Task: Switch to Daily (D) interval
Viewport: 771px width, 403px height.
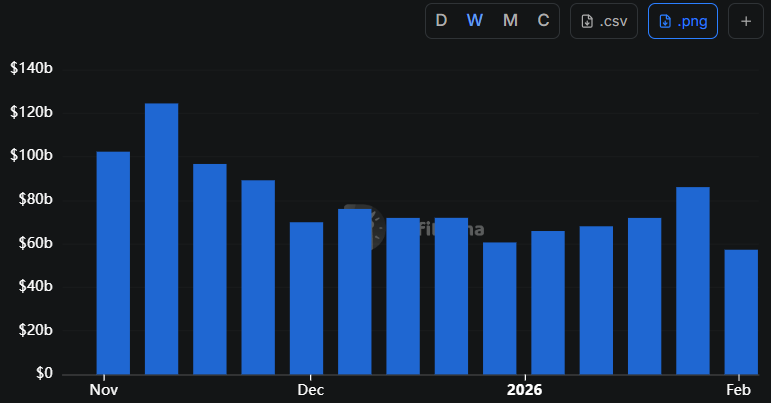Action: click(441, 21)
